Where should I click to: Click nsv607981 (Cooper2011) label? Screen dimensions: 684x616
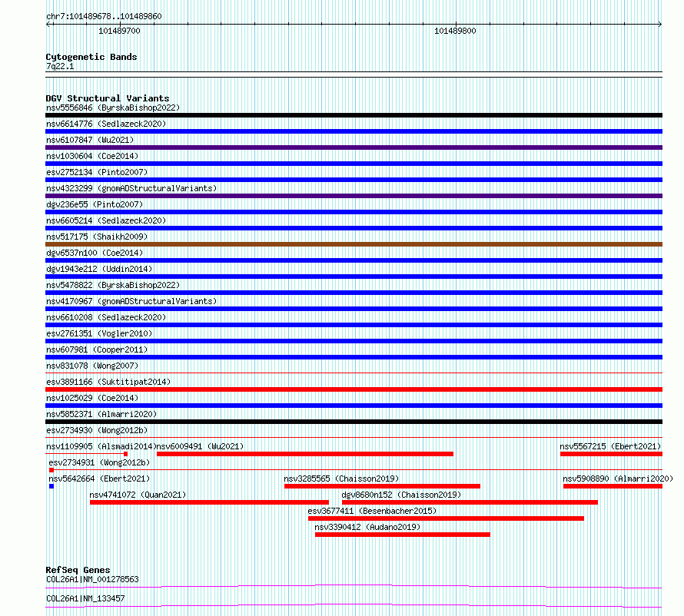[x=97, y=349]
